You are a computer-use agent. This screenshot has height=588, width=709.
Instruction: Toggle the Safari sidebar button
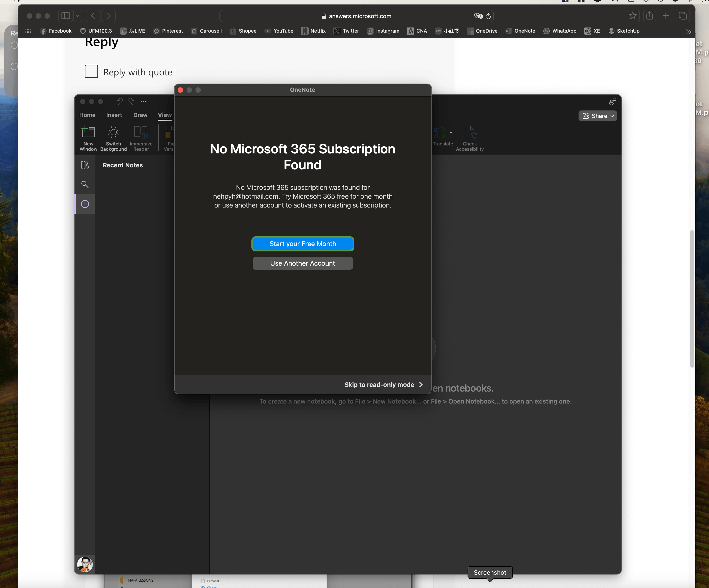tap(66, 16)
